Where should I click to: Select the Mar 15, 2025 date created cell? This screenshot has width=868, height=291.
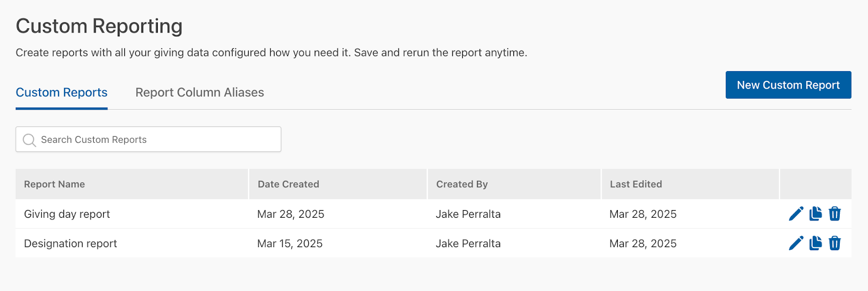click(290, 243)
